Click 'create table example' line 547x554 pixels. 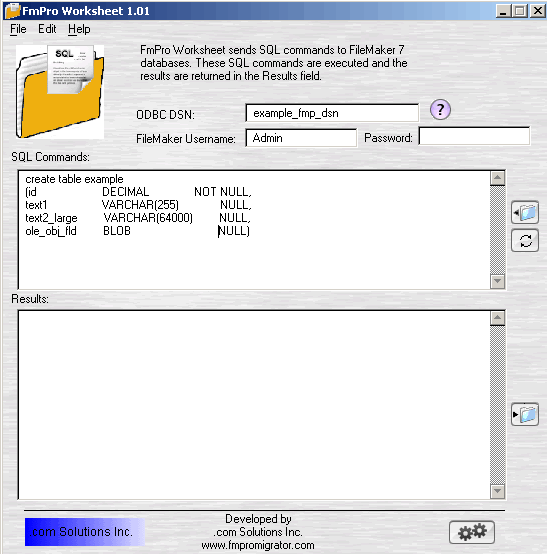click(x=74, y=179)
